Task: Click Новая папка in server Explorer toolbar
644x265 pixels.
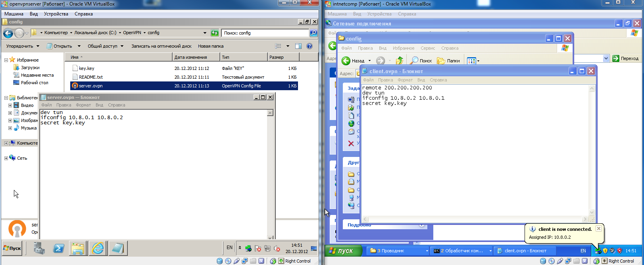Action: (211, 46)
